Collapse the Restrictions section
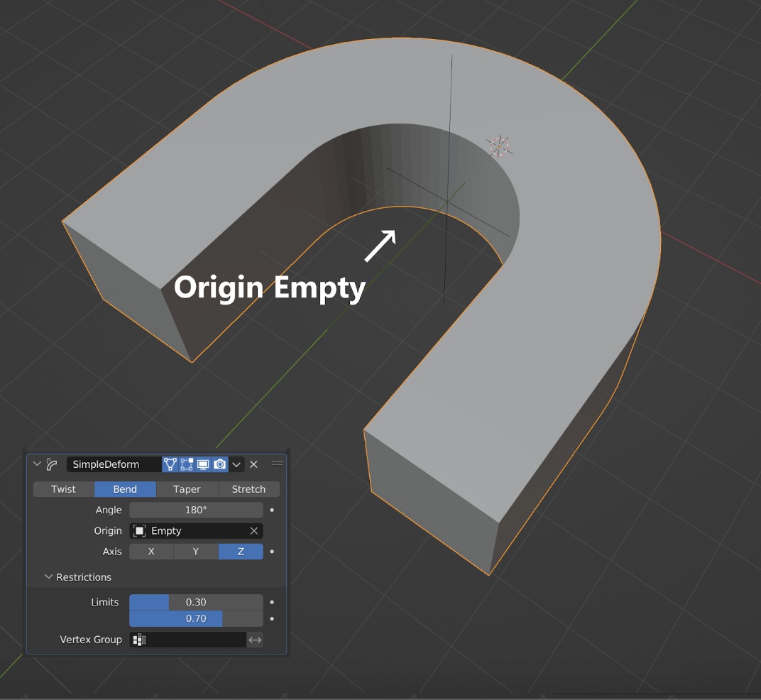761x700 pixels. click(x=48, y=576)
